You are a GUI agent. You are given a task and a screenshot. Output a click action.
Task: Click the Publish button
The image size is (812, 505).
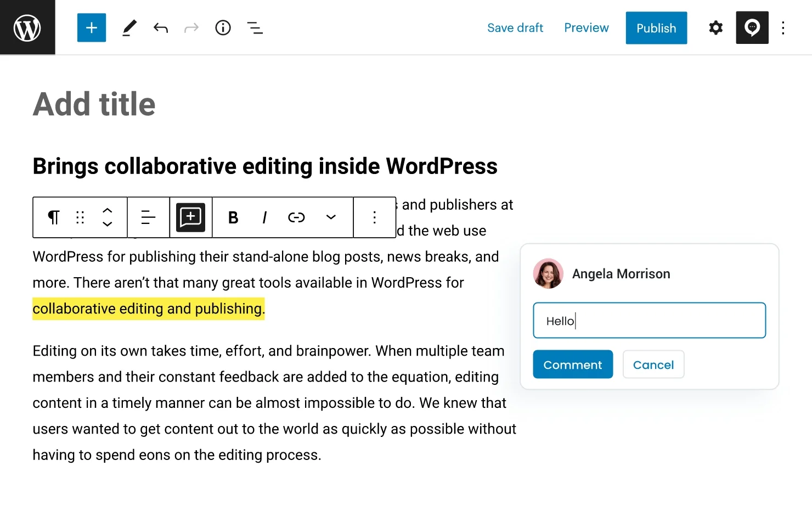tap(656, 28)
